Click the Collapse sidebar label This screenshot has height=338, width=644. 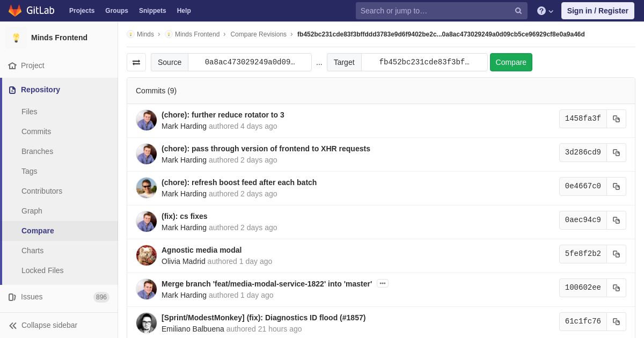tap(49, 325)
